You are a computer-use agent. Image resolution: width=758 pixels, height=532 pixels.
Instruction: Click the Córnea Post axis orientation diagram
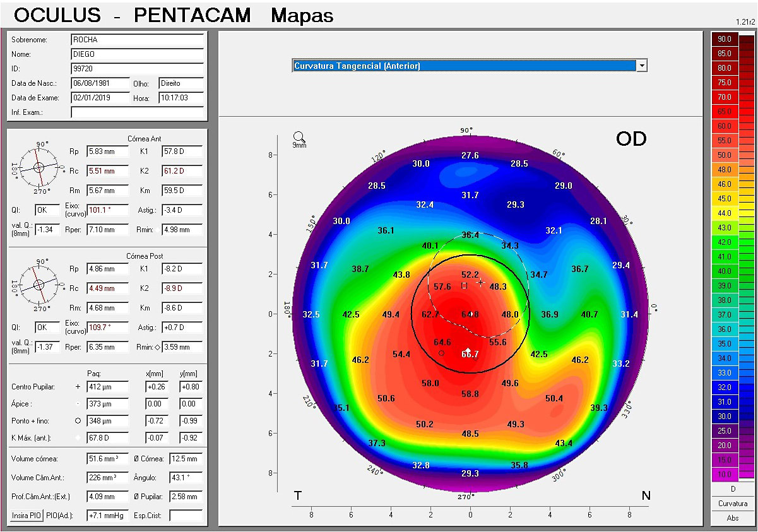point(38,285)
